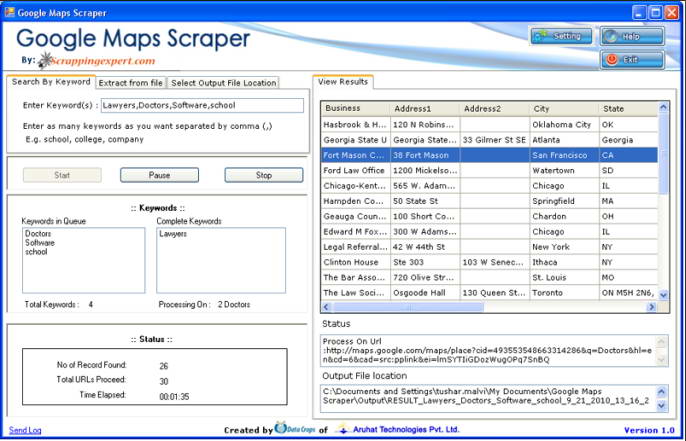Open the Setting button
The image size is (686, 441).
tap(561, 36)
